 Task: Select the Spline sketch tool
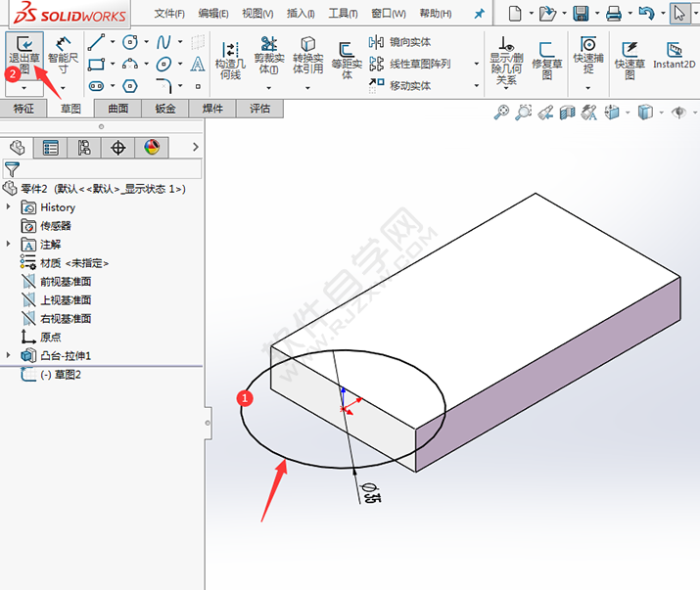tap(163, 42)
